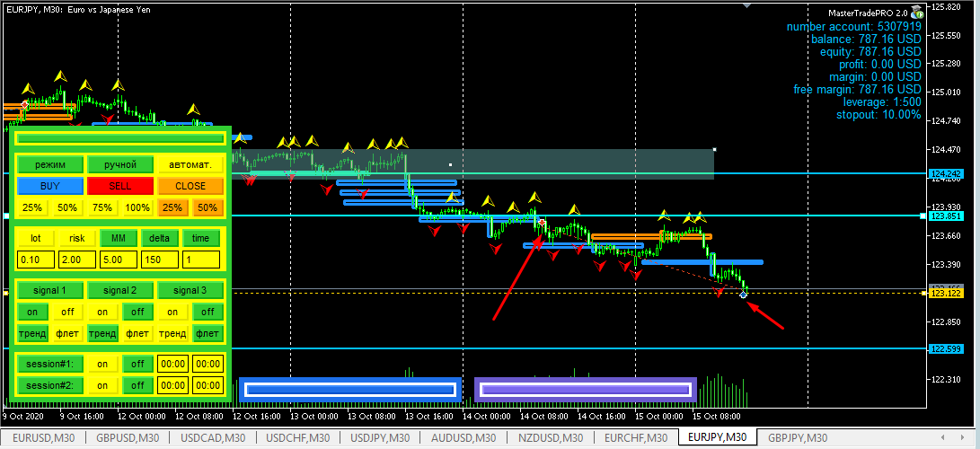Turn session#1 off

point(137,364)
